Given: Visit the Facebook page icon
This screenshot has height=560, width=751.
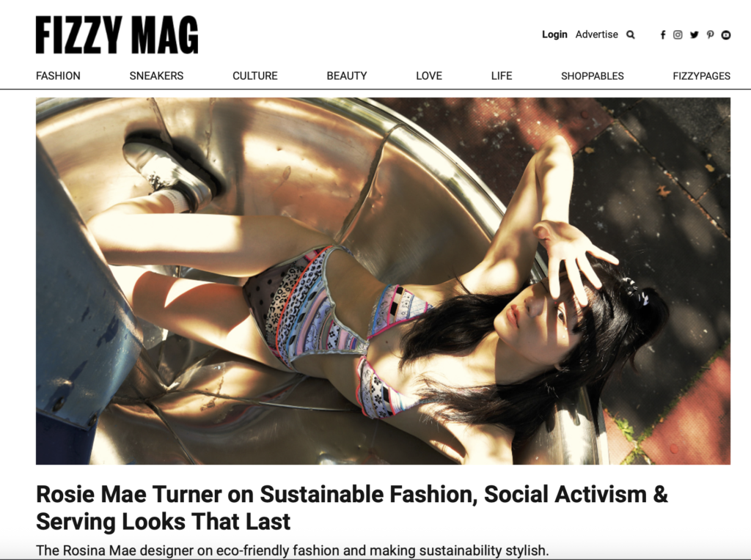Looking at the screenshot, I should [663, 35].
